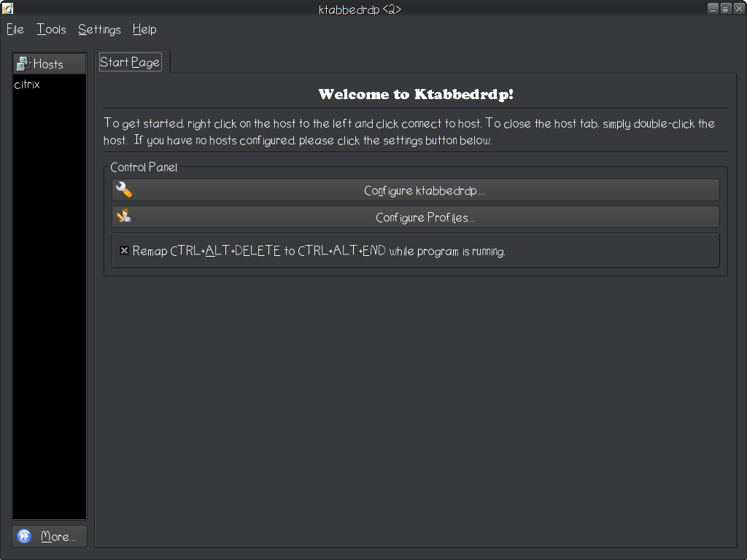747x560 pixels.
Task: Click the Configure ktabbedrdp... button
Action: (x=415, y=190)
